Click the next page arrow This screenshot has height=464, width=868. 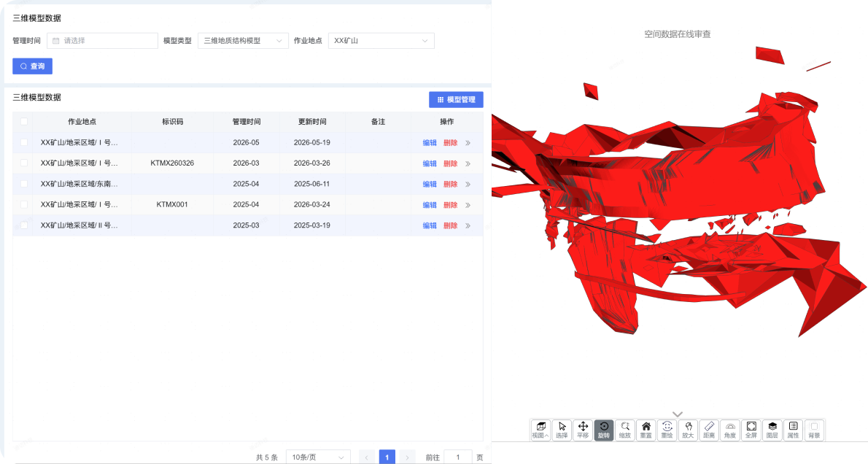pos(408,457)
